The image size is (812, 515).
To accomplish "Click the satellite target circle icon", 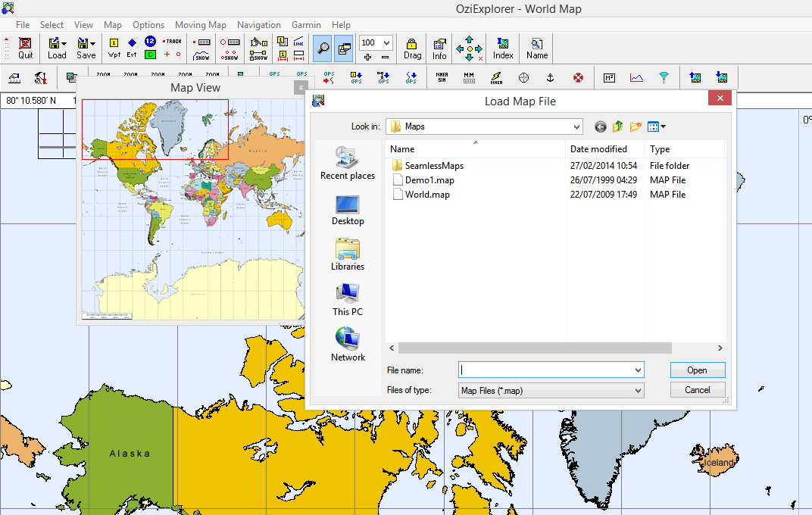I will pyautogui.click(x=523, y=78).
